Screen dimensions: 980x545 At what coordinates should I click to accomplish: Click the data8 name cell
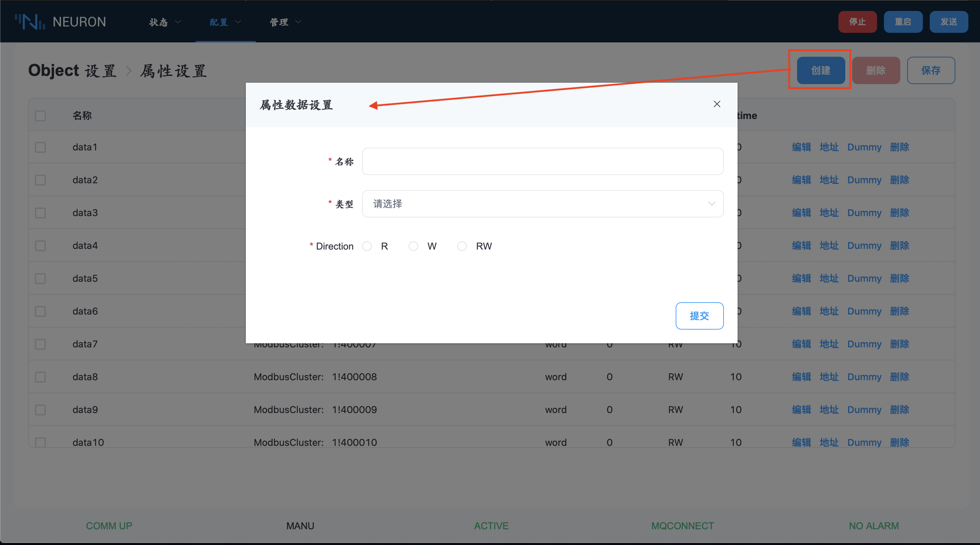[85, 377]
